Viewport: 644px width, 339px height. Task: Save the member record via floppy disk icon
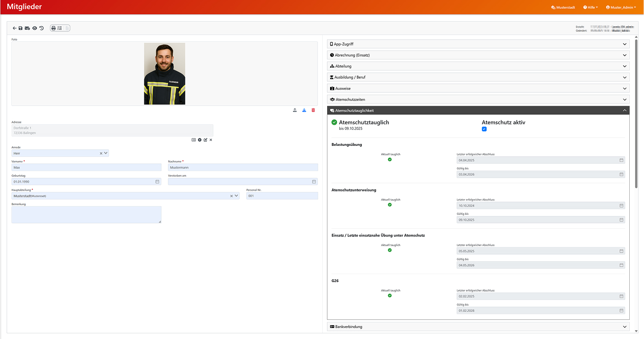pos(21,28)
